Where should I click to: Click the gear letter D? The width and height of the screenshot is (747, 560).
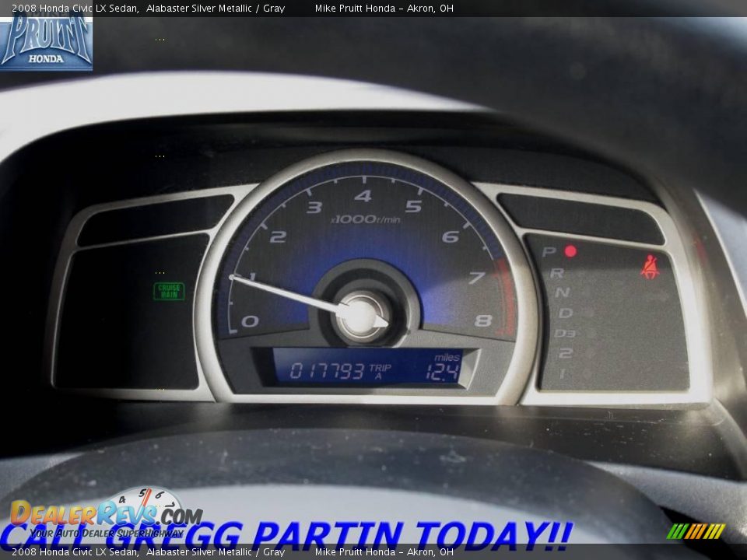[x=566, y=313]
